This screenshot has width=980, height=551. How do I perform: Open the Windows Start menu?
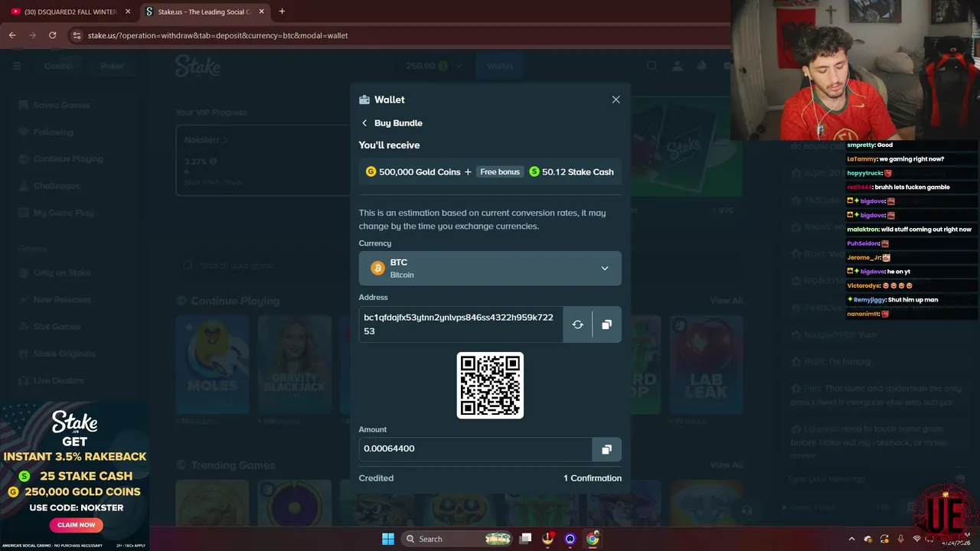pos(388,539)
